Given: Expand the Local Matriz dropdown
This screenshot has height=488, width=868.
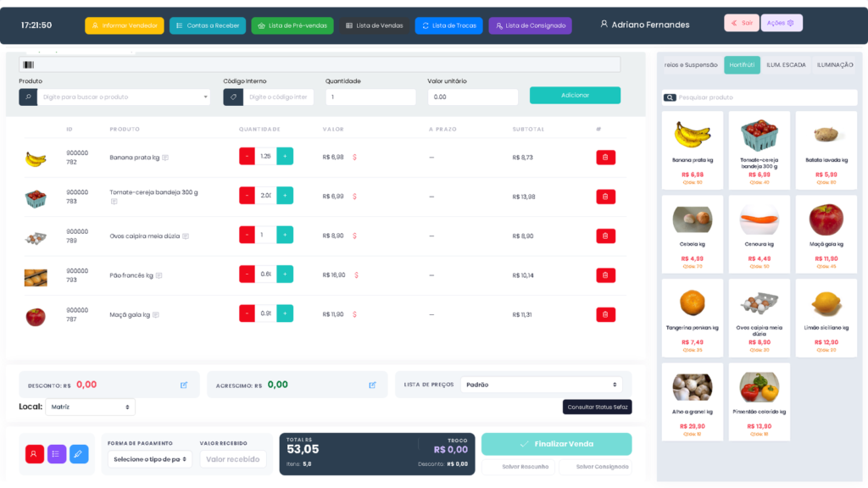Looking at the screenshot, I should [90, 407].
